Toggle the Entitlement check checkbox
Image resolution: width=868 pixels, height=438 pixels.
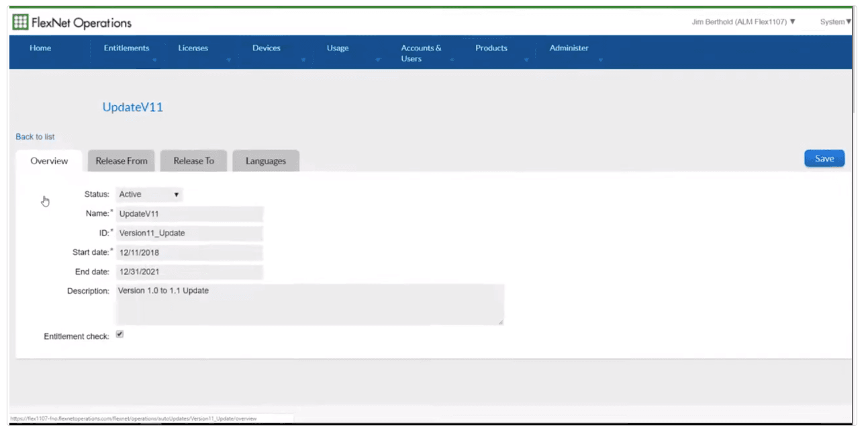pos(119,334)
